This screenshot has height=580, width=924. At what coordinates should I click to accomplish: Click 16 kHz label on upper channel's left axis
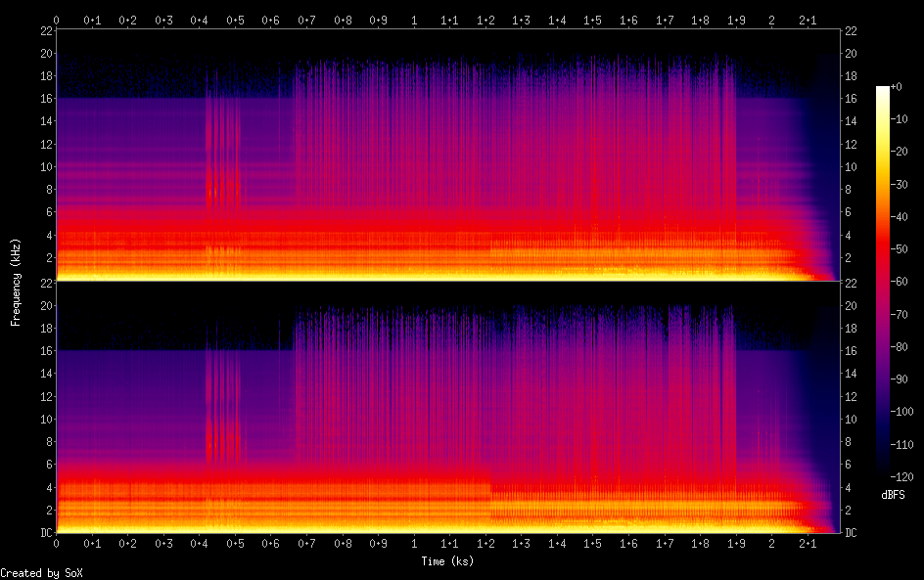(44, 99)
